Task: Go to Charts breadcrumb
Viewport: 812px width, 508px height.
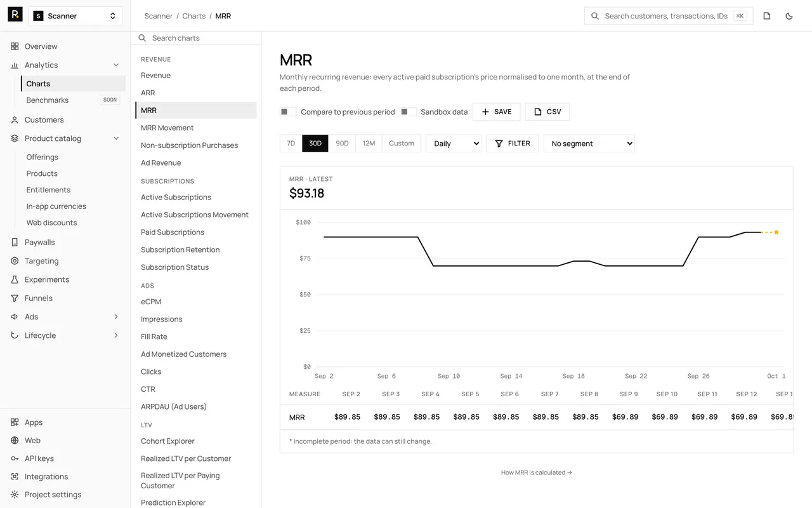Action: [194, 16]
